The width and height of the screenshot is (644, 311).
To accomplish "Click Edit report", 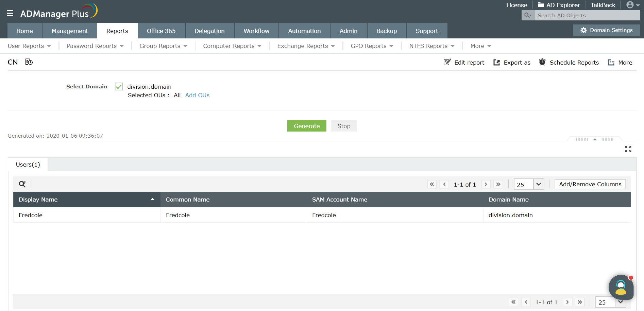I will coord(464,62).
